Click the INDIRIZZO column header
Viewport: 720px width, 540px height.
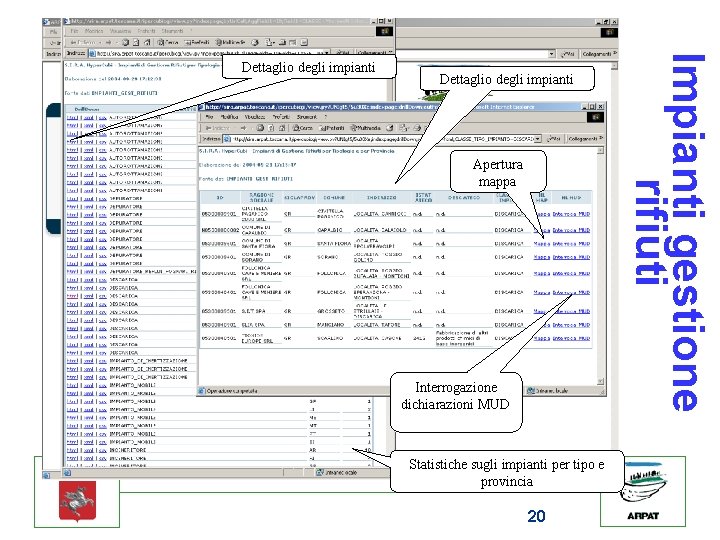point(381,197)
